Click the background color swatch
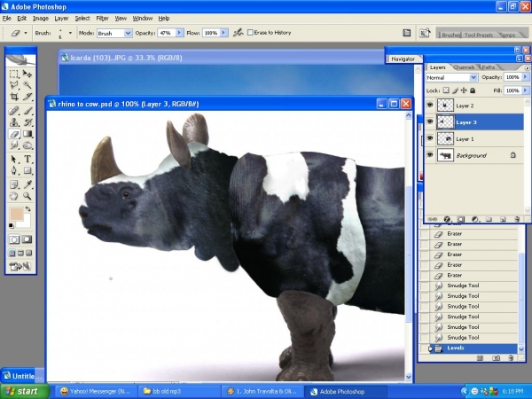The image size is (532, 399). point(25,222)
